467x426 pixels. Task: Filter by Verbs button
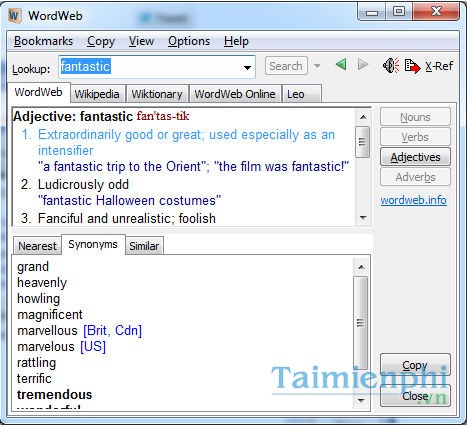(415, 137)
